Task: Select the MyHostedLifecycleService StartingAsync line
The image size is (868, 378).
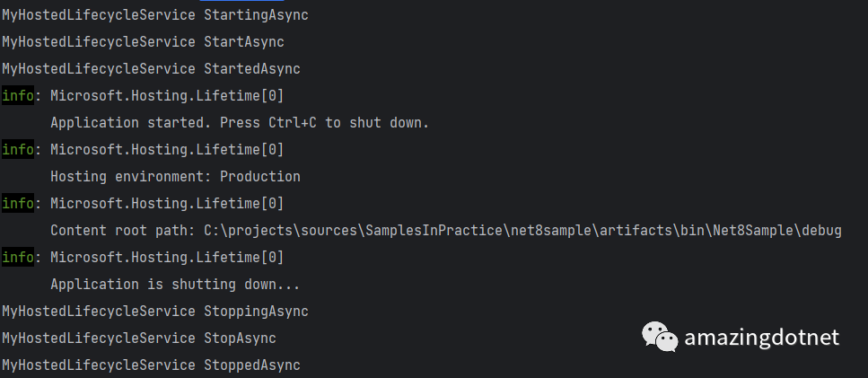Action: [x=155, y=15]
